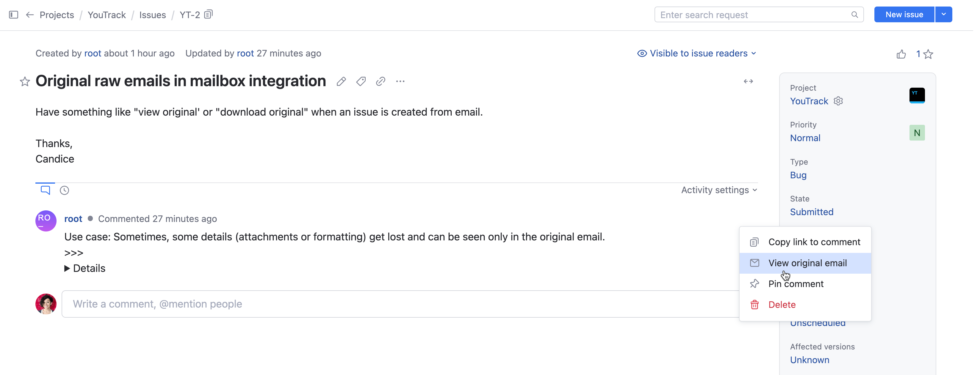980x375 pixels.
Task: Add tag to the issue
Action: click(361, 81)
